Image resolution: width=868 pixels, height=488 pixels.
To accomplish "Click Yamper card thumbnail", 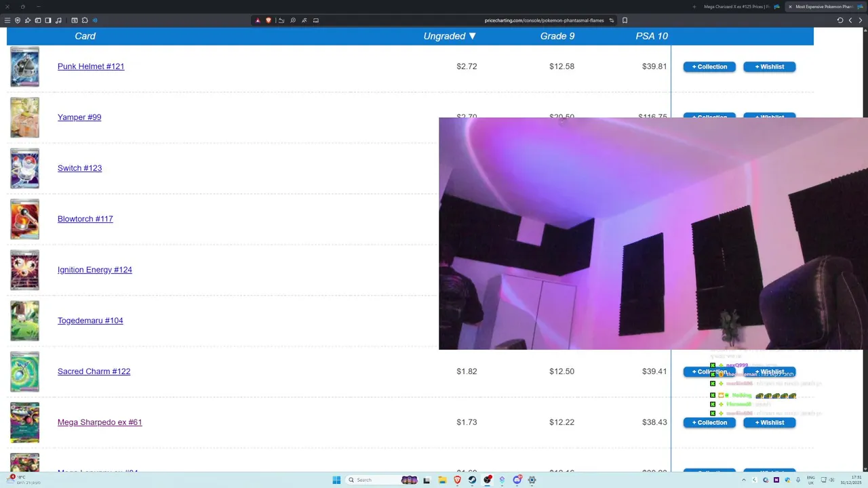I will pyautogui.click(x=24, y=117).
